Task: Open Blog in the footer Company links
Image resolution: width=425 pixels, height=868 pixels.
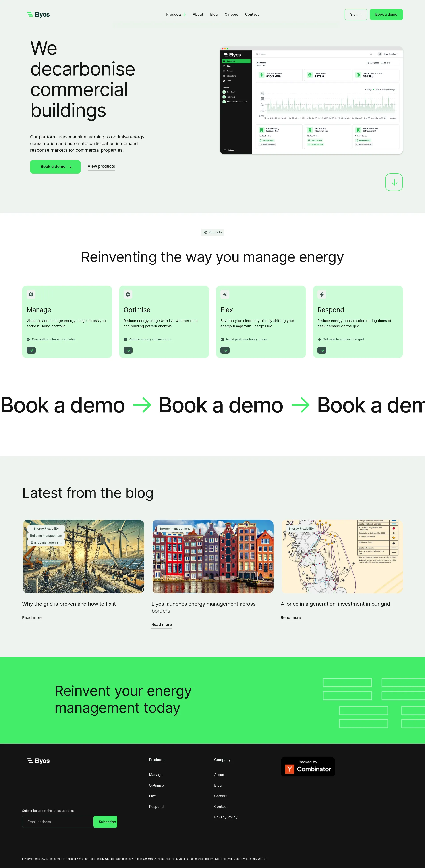Action: click(x=218, y=786)
